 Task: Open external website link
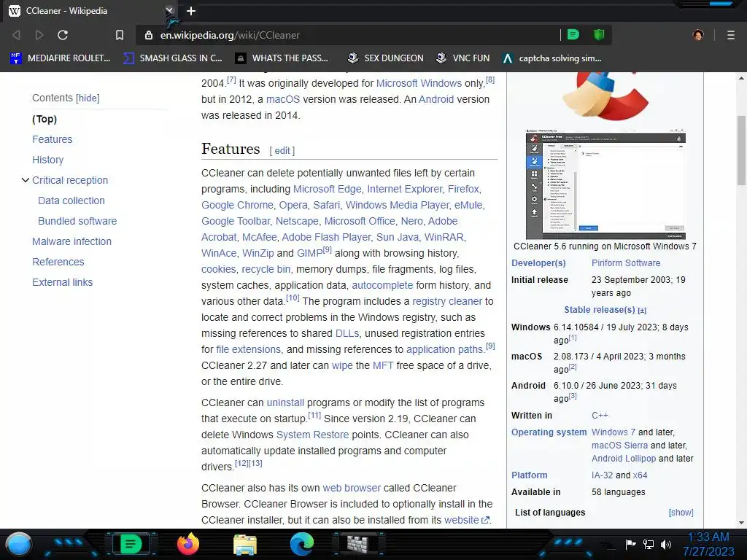pyautogui.click(x=466, y=521)
